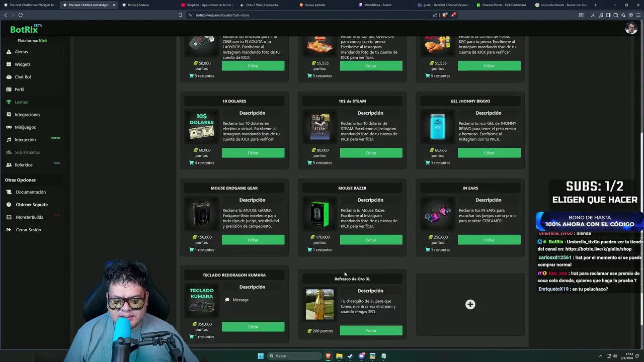Click the 'Plataforma: Kick' label
This screenshot has width=644, height=362.
tap(32, 41)
